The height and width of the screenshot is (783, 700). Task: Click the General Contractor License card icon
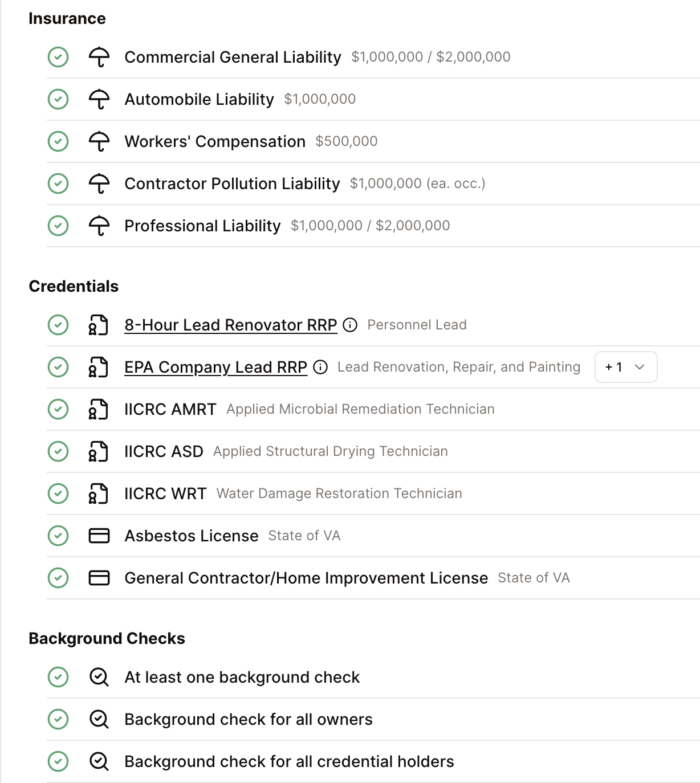[x=99, y=578]
